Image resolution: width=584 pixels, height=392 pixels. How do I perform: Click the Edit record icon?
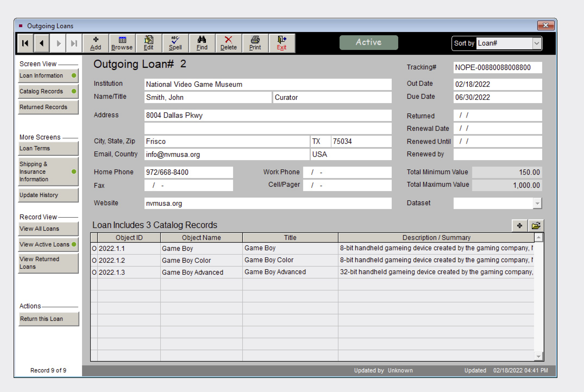click(149, 43)
